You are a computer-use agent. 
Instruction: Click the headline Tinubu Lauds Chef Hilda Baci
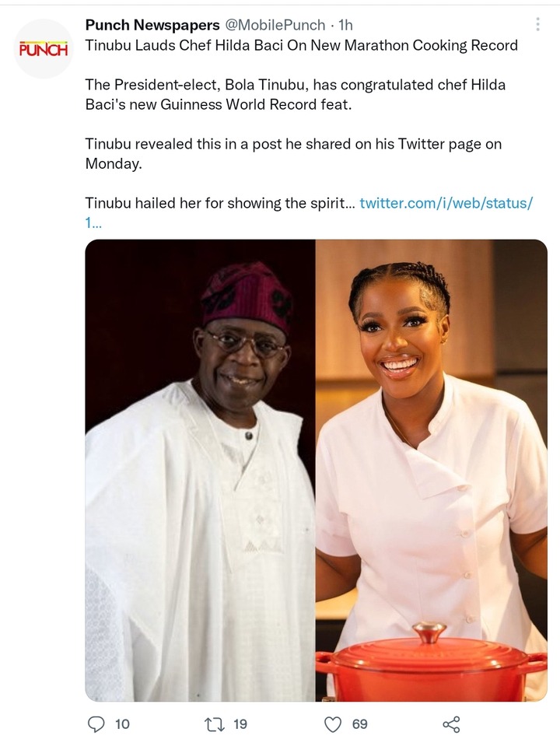pos(301,45)
